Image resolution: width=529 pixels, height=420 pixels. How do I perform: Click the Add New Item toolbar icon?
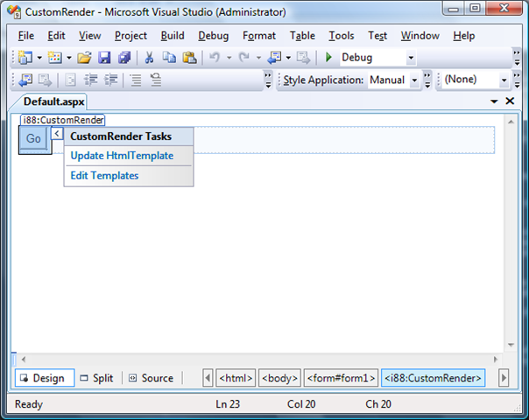54,58
